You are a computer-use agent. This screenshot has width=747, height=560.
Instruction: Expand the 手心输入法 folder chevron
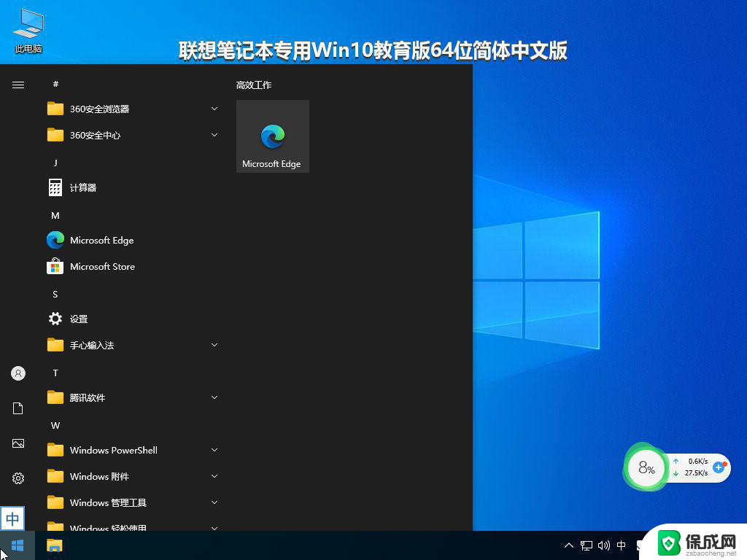[x=214, y=345]
